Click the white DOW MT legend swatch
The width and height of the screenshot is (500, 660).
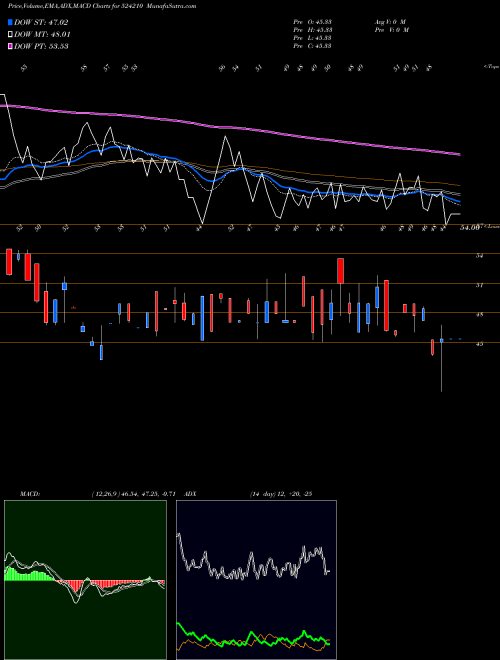click(x=11, y=35)
